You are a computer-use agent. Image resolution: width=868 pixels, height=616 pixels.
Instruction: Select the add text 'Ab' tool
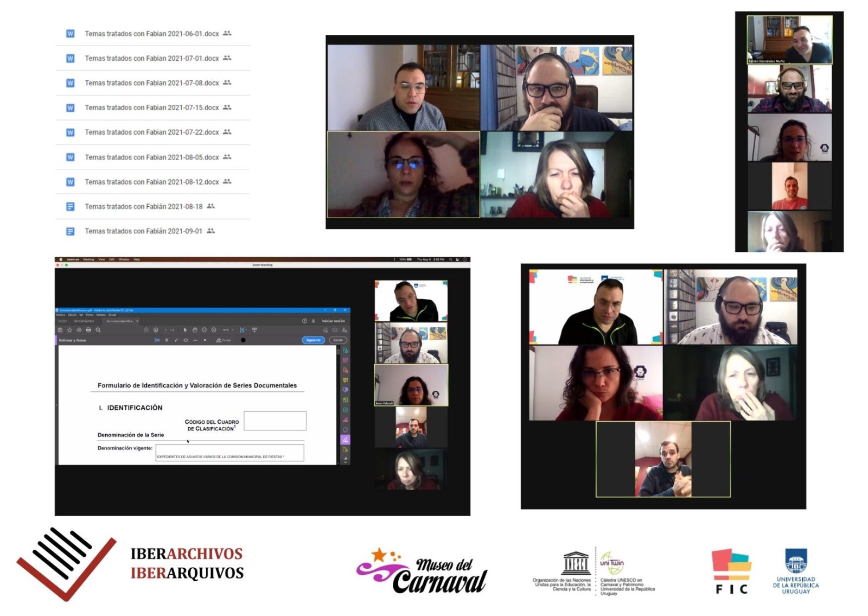tap(157, 340)
